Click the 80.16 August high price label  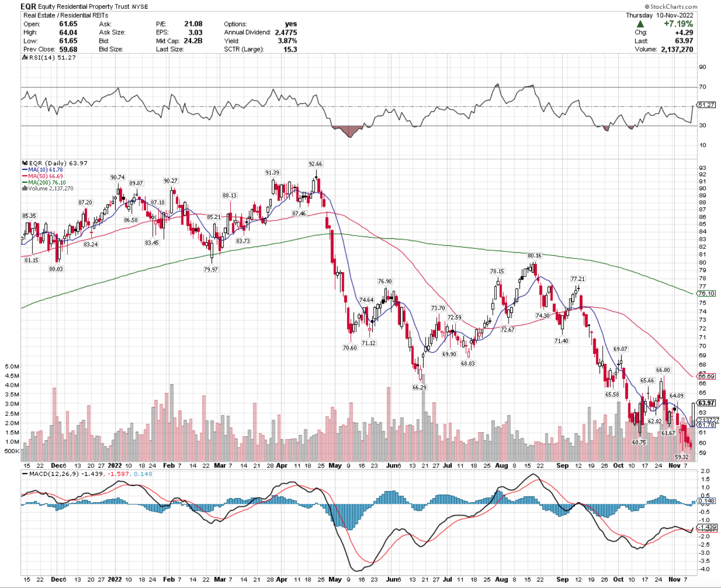click(534, 255)
